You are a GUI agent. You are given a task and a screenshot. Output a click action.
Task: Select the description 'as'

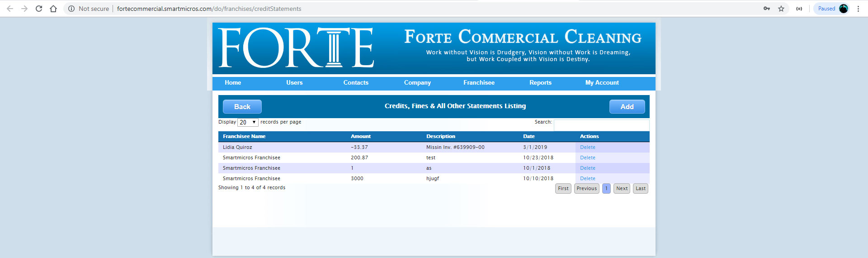click(x=429, y=168)
